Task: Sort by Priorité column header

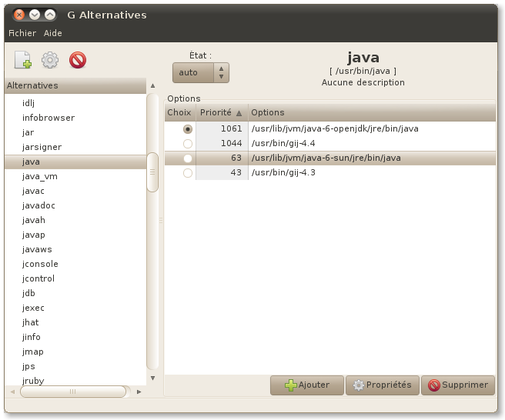Action: [x=221, y=112]
